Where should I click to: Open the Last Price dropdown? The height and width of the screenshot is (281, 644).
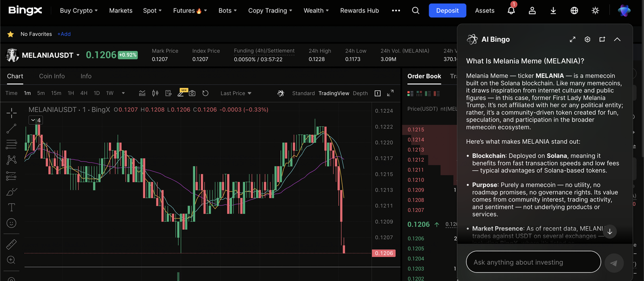235,93
